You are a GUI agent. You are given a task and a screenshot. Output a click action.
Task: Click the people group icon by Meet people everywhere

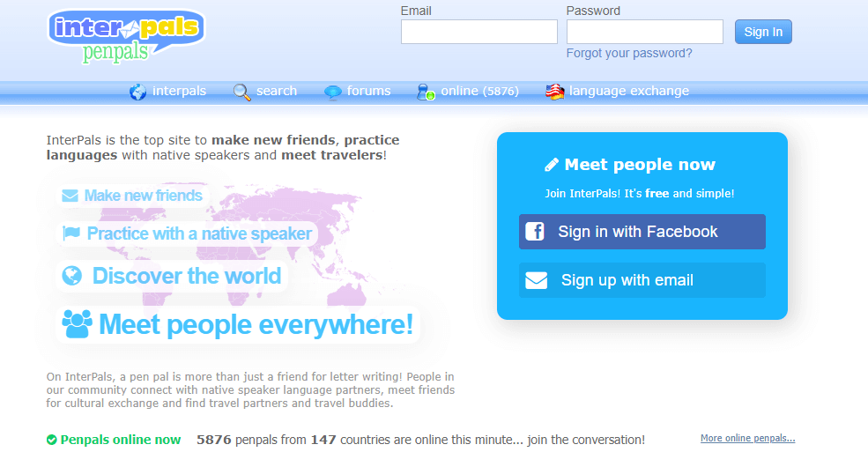pyautogui.click(x=77, y=324)
